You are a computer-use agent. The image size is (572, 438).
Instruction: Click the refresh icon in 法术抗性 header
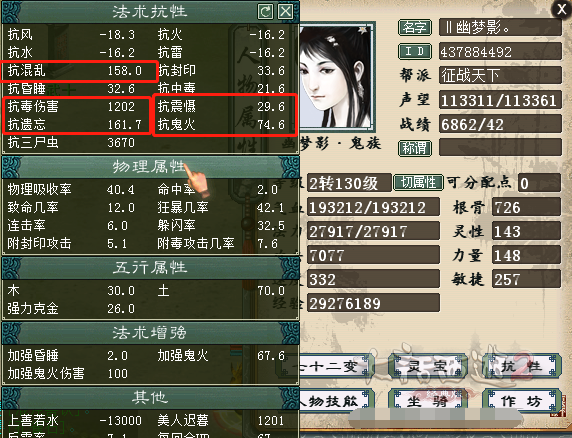pos(265,11)
